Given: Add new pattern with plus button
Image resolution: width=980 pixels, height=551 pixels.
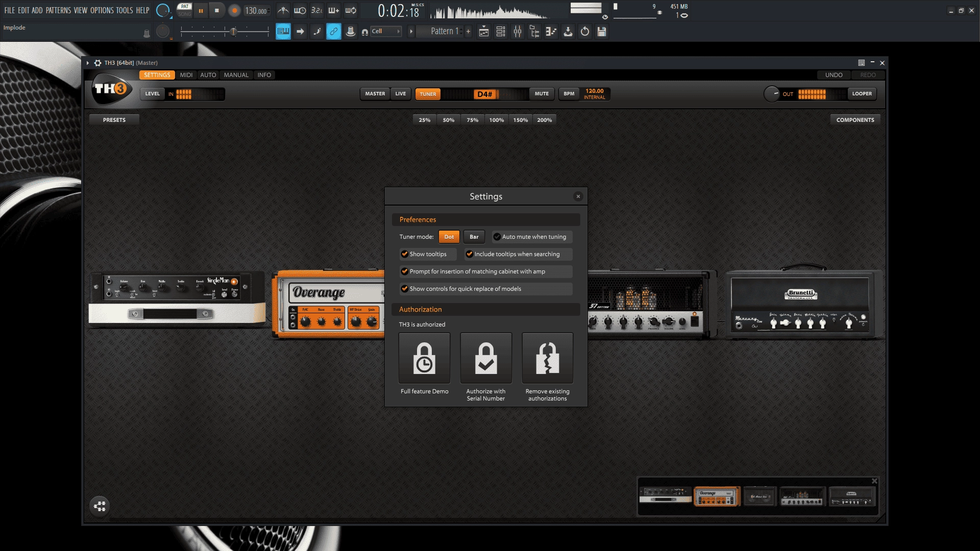Looking at the screenshot, I should pos(468,32).
